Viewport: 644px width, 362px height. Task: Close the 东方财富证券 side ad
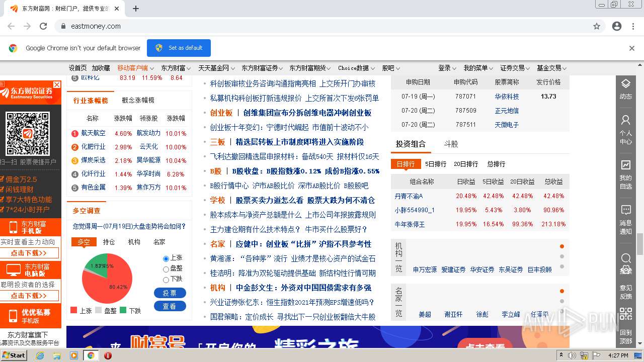click(57, 84)
